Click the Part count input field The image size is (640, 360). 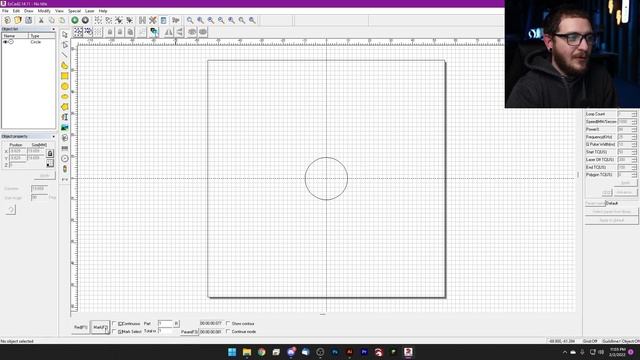165,324
